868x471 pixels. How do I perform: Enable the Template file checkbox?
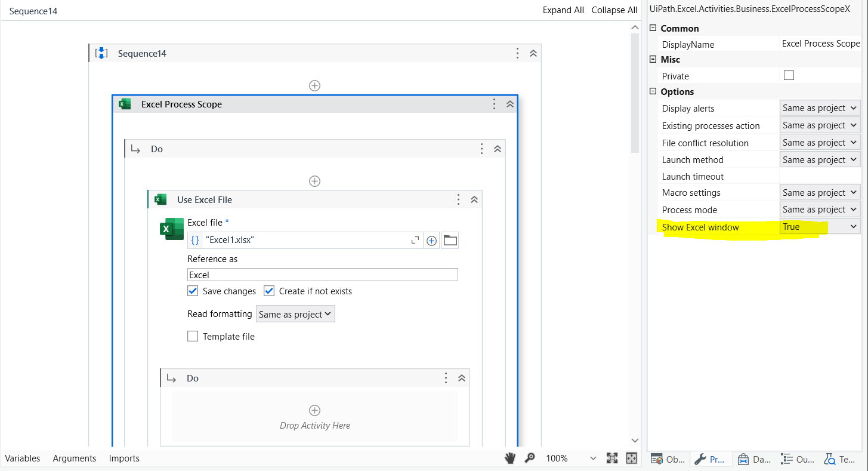193,336
